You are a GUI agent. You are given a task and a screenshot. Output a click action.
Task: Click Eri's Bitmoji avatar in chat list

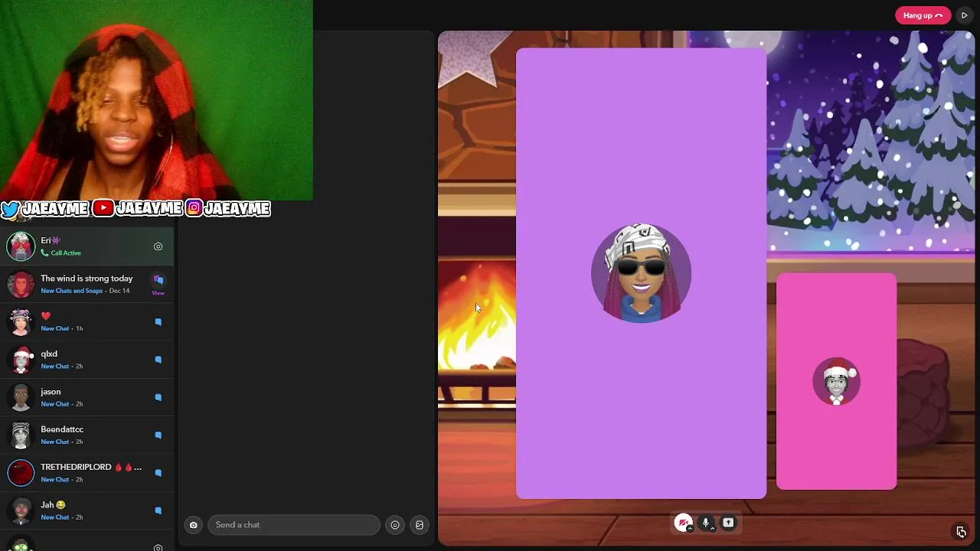(21, 246)
